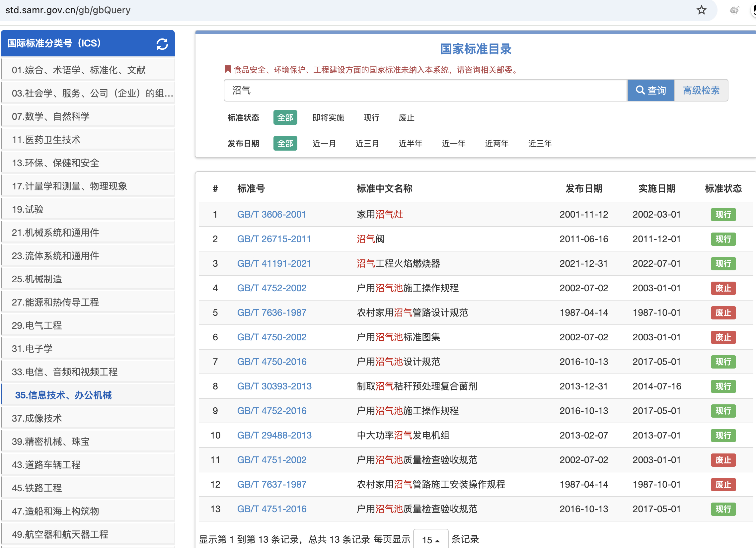756x548 pixels.
Task: Open standard GB/T 7637-1987 link
Action: (272, 484)
